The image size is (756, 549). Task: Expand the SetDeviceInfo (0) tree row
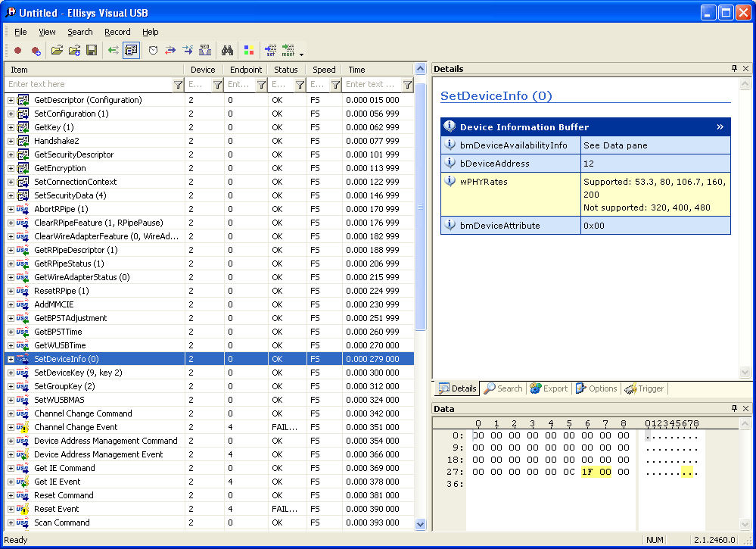point(11,359)
